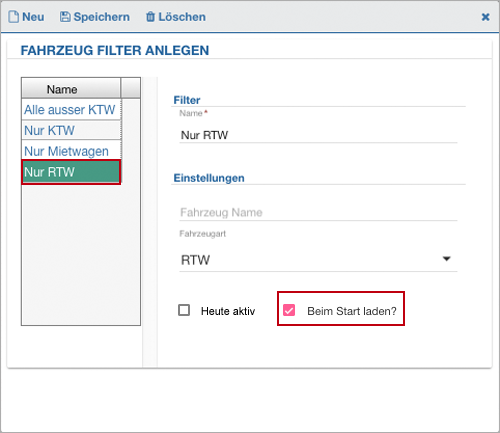
Task: Close the dialog with the X icon
Action: 486,17
